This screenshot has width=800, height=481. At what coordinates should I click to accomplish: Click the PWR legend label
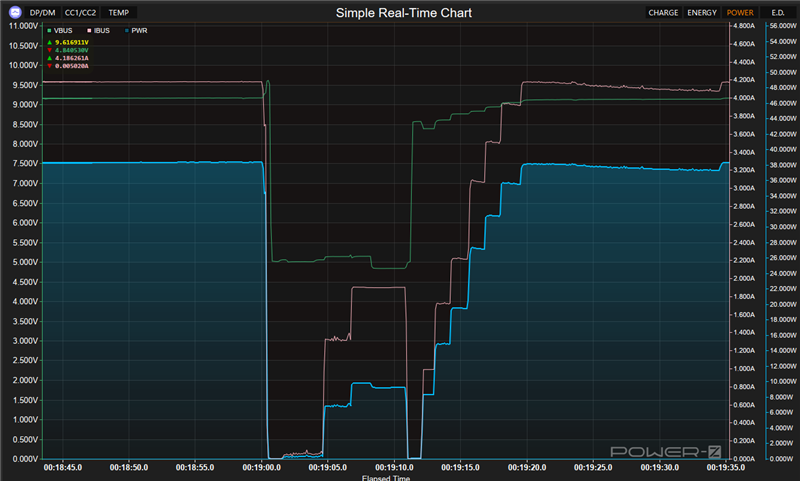pyautogui.click(x=139, y=31)
